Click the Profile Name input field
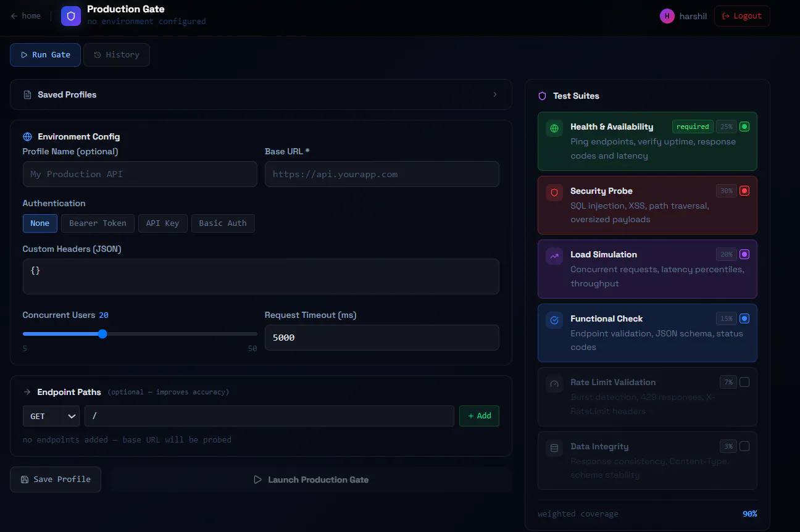 (140, 174)
